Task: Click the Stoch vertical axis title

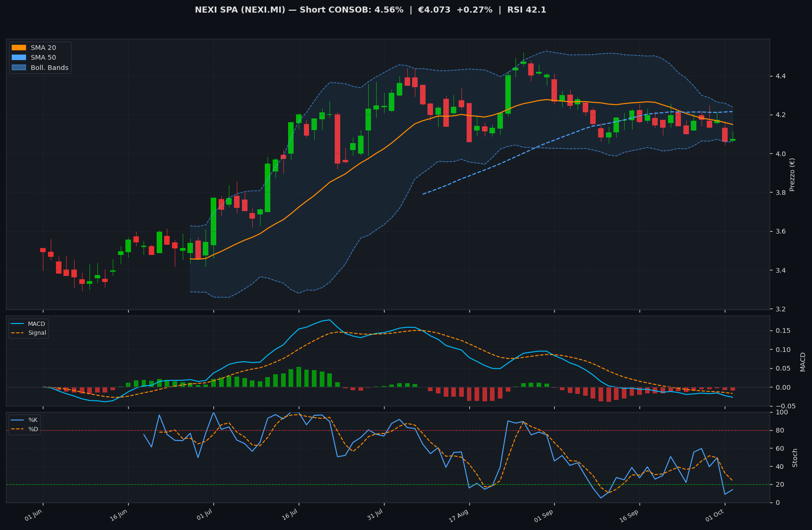Action: tap(795, 458)
